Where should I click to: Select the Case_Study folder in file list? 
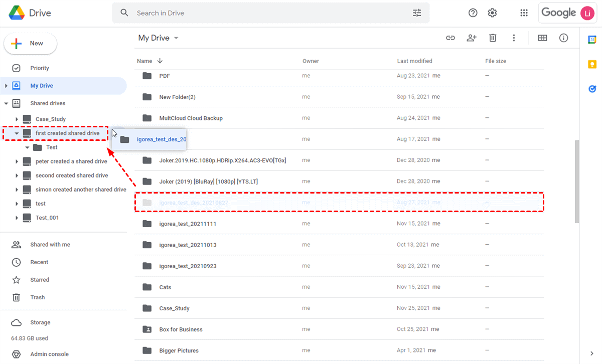[339, 308]
